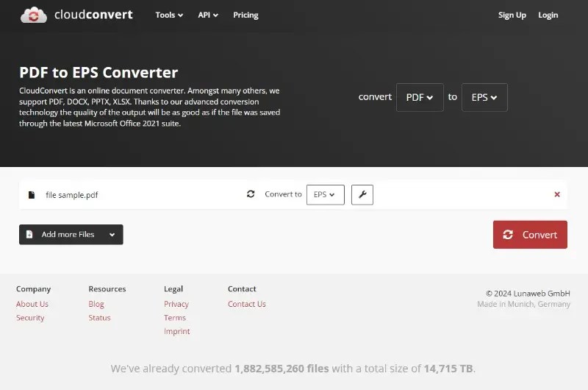Click the Legal footer heading

coord(173,288)
